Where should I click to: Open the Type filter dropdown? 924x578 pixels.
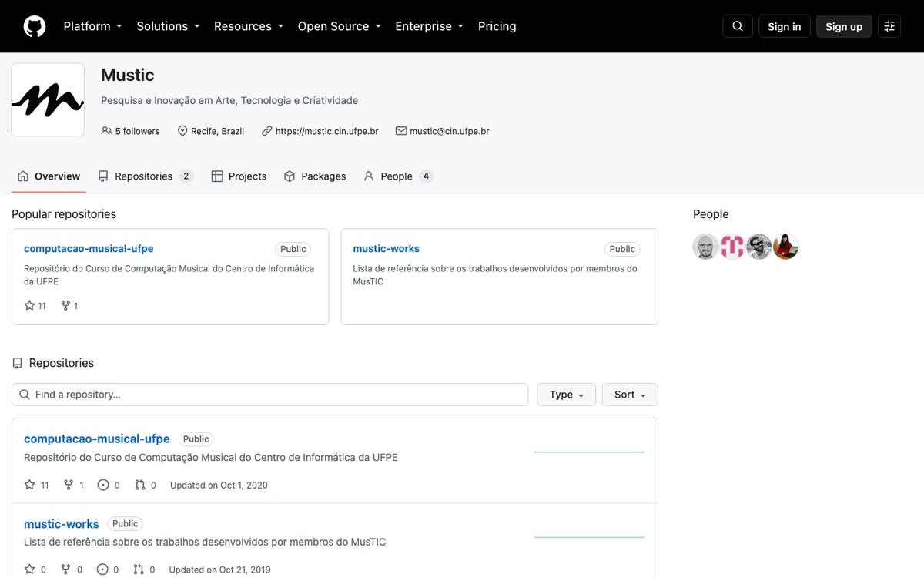click(x=567, y=395)
